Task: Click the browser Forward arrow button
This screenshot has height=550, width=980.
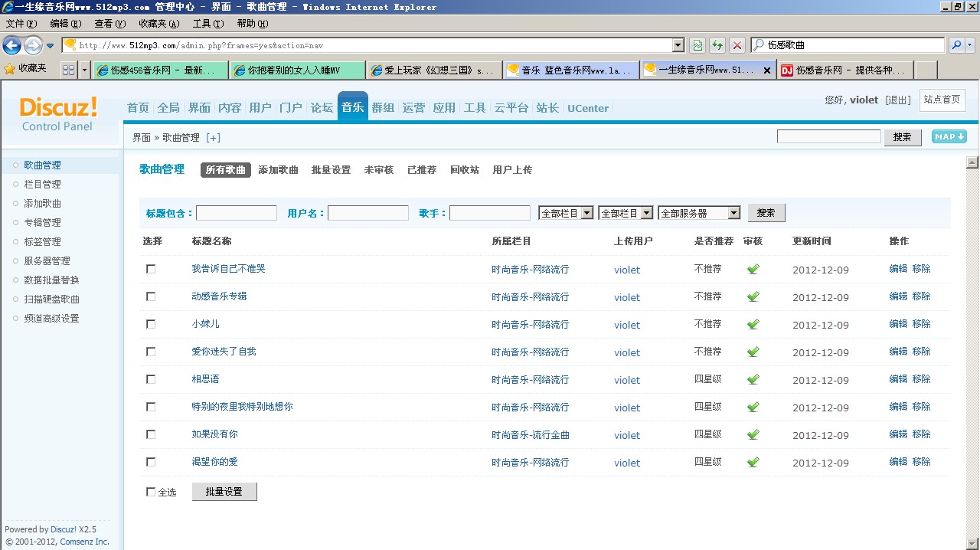Action: point(33,45)
